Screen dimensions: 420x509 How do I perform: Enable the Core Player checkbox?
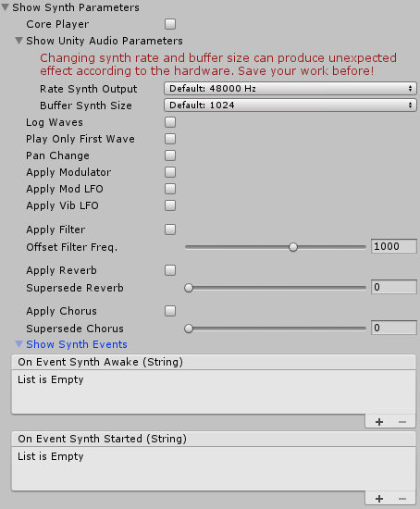[170, 24]
